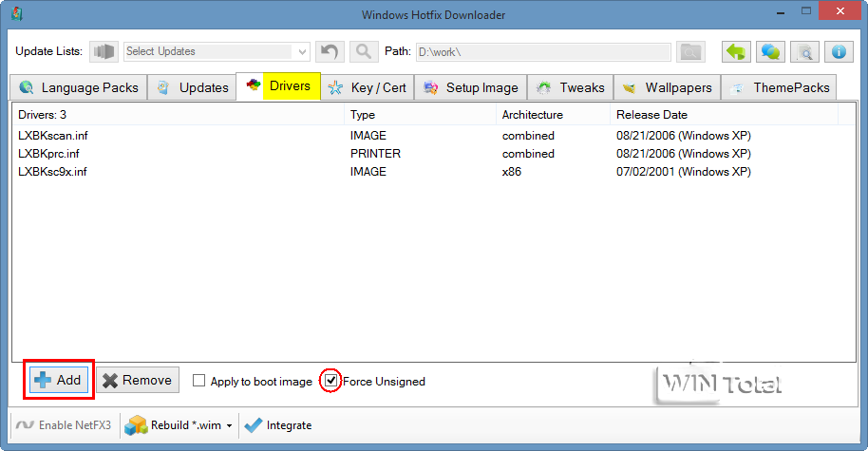
Task: Sort by the Architecture column header
Action: (553, 115)
